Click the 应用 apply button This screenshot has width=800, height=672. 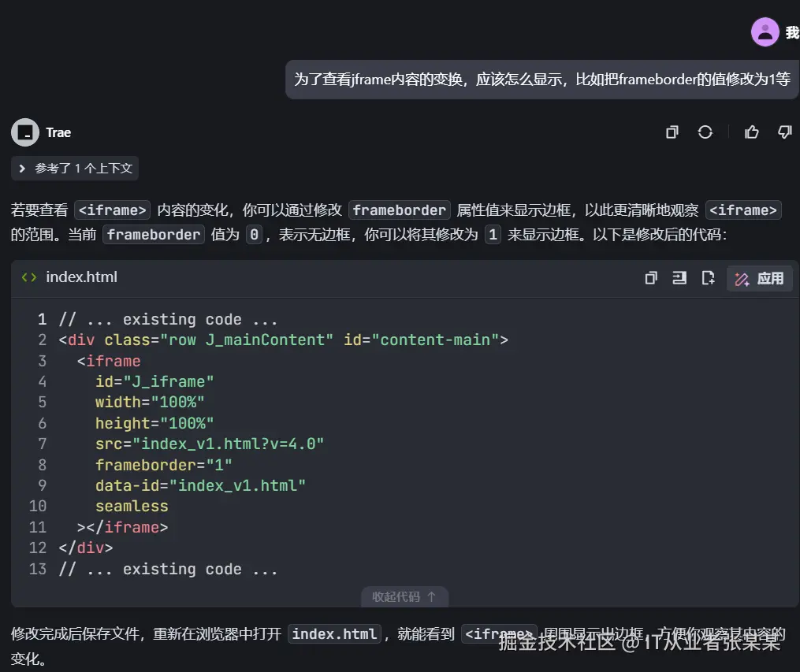759,278
